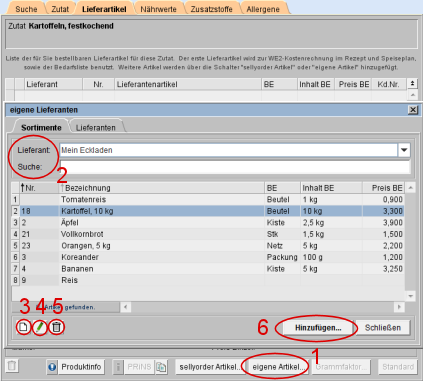Click the Schließen button
The height and width of the screenshot is (381, 423).
pyautogui.click(x=383, y=328)
